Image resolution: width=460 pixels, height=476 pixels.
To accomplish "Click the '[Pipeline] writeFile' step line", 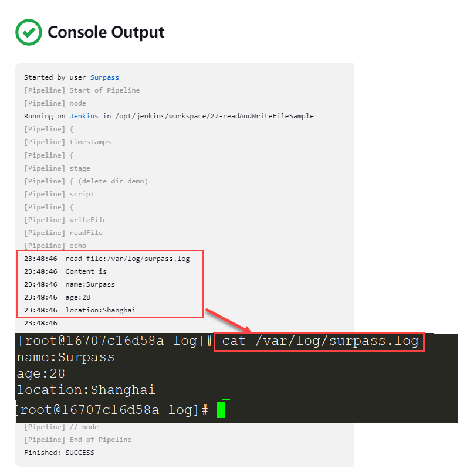I will 65,220.
